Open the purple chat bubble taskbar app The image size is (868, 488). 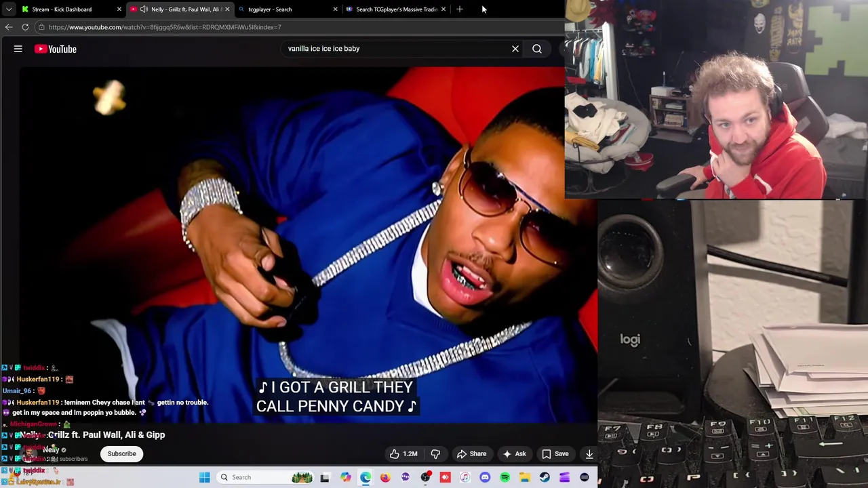(406, 477)
